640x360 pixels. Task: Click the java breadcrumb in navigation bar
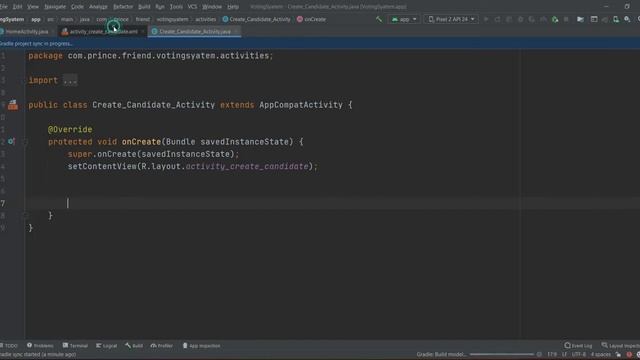point(84,19)
